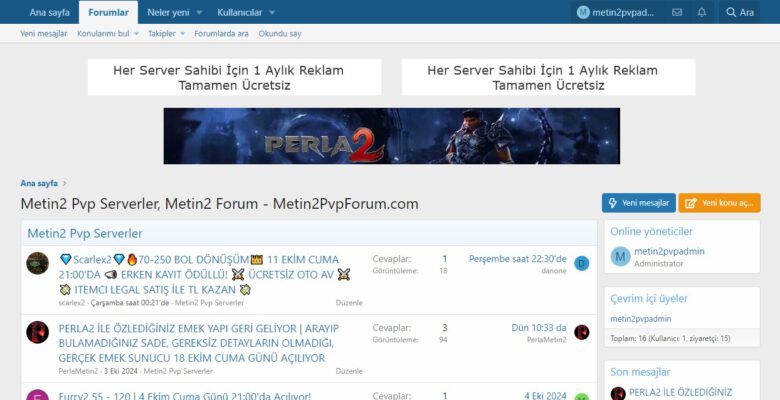
Task: Click Düzenle on PERLA2 thread
Action: click(349, 371)
